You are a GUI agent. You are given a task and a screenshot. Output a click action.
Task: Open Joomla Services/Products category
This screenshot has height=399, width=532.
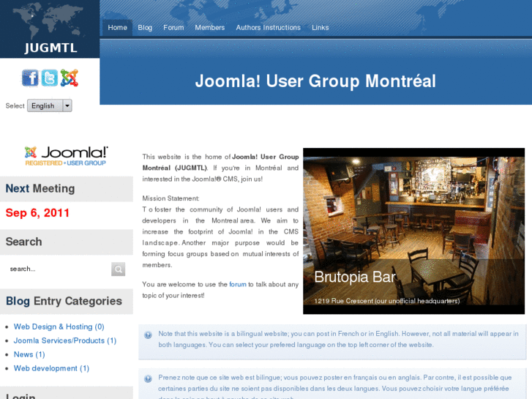tap(65, 340)
